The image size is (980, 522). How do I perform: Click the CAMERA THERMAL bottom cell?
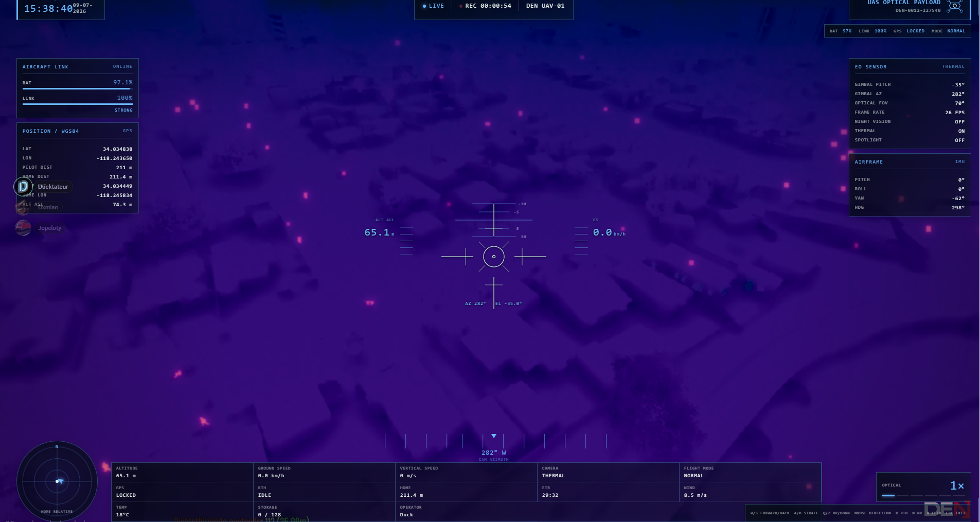(x=608, y=472)
